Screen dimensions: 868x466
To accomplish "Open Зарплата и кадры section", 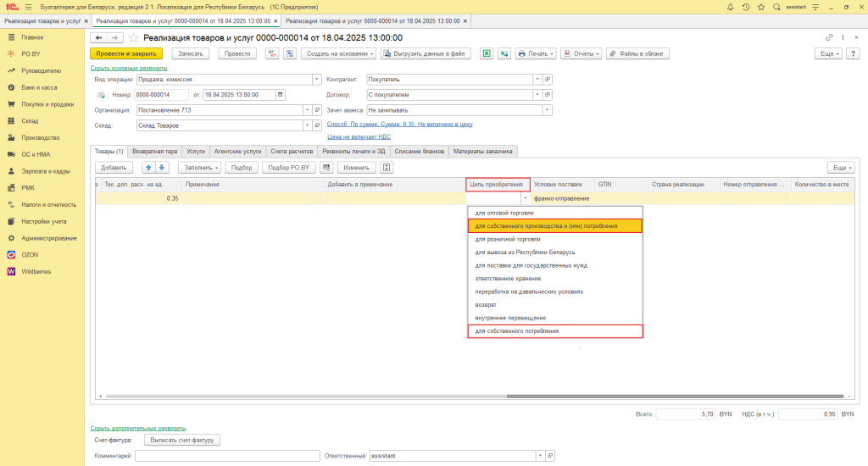I will (x=46, y=171).
